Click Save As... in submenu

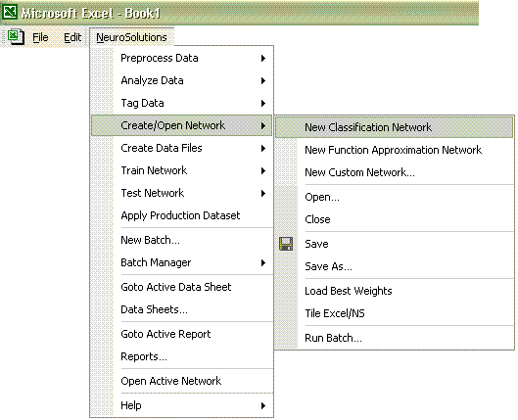click(x=394, y=266)
